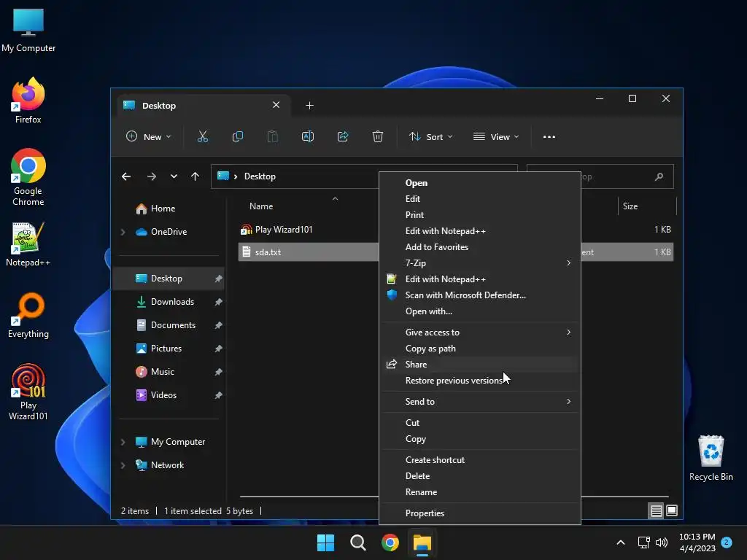This screenshot has height=560, width=747.
Task: Expand the 7-Zip submenu
Action: pos(480,262)
